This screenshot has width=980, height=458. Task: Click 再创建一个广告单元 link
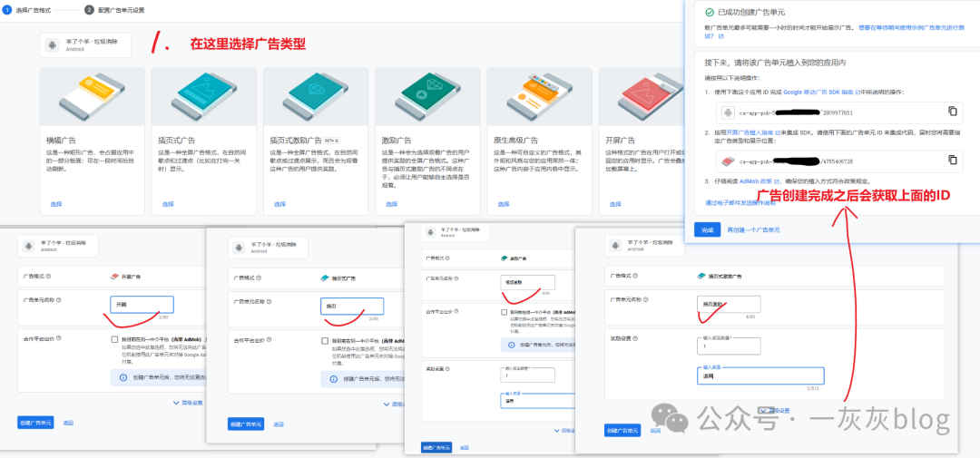pyautogui.click(x=754, y=230)
